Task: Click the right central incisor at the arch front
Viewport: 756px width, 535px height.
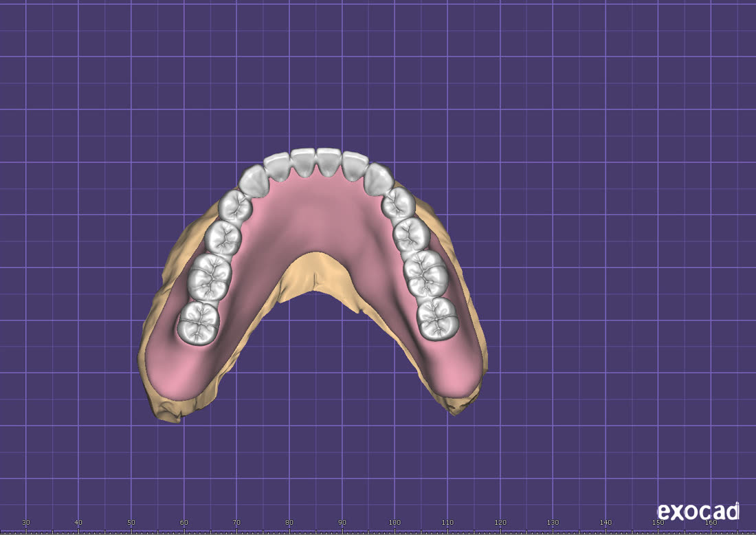Action: tap(329, 162)
